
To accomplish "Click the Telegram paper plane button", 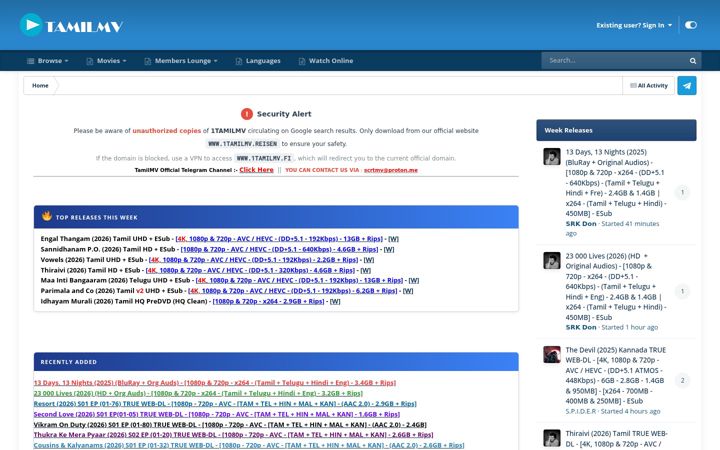I will pos(686,85).
